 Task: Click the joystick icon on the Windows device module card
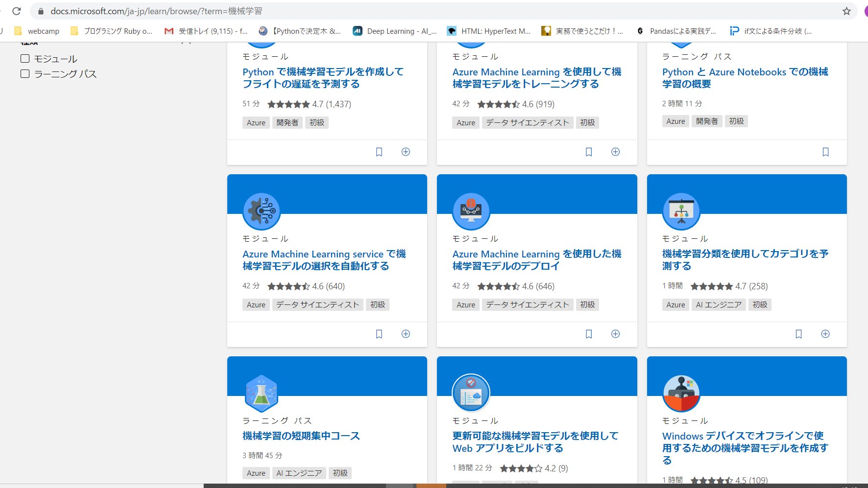pos(681,393)
